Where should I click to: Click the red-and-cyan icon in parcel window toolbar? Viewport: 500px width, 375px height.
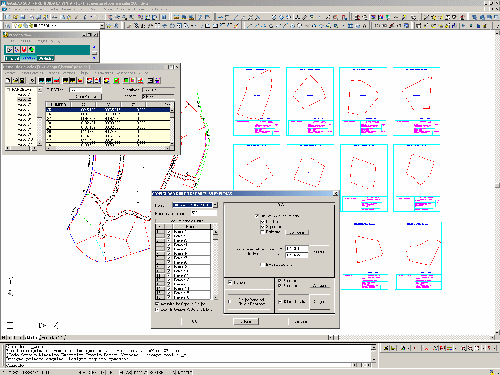(x=56, y=80)
